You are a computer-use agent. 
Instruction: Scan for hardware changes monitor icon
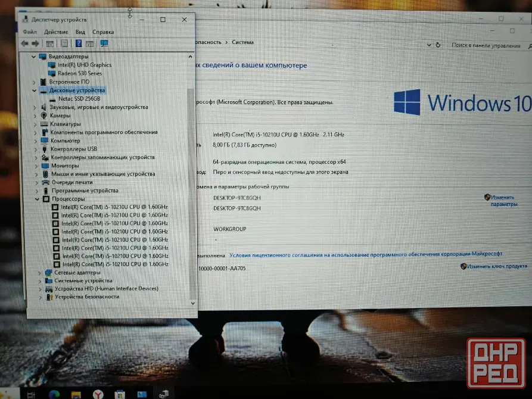104,43
